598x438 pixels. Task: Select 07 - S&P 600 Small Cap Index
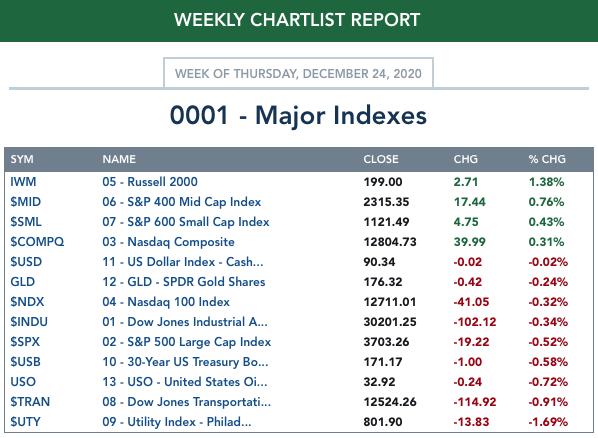(x=186, y=222)
